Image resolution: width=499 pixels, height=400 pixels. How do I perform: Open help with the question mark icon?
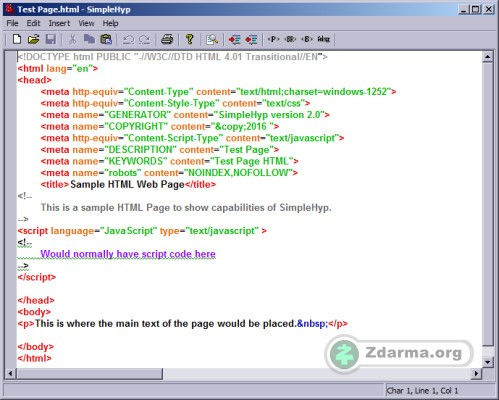pyautogui.click(x=190, y=39)
